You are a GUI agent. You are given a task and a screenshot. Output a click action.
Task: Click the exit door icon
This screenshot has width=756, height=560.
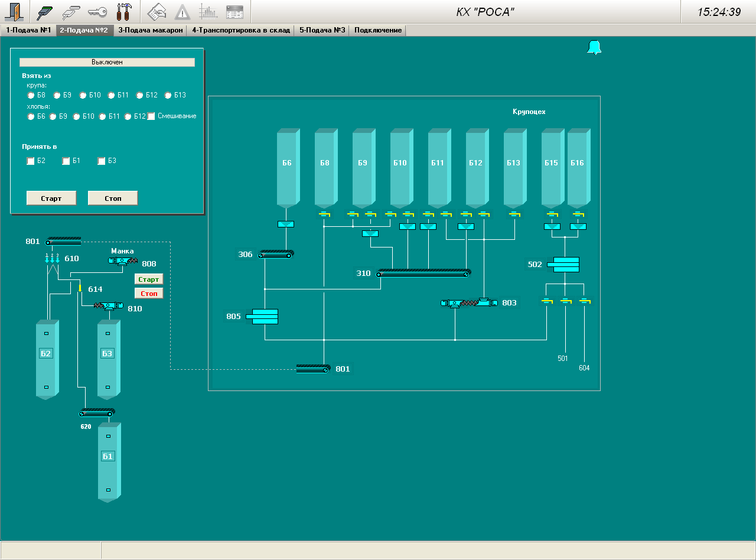pyautogui.click(x=14, y=12)
